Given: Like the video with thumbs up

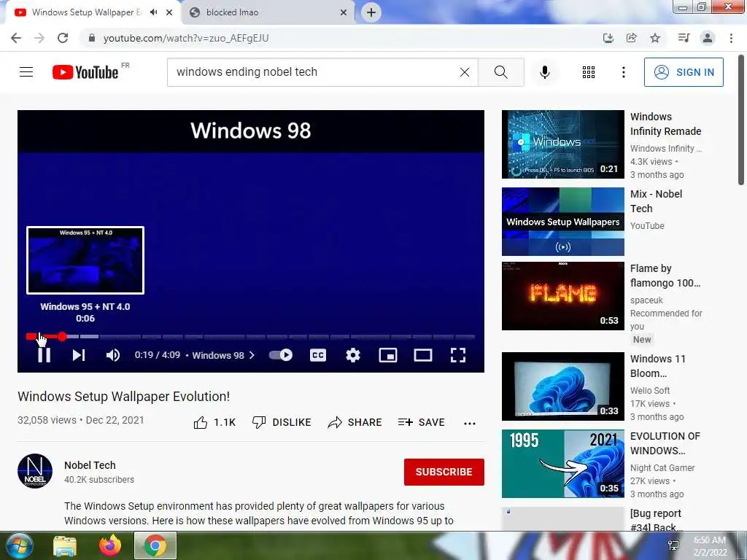Looking at the screenshot, I should coord(214,422).
